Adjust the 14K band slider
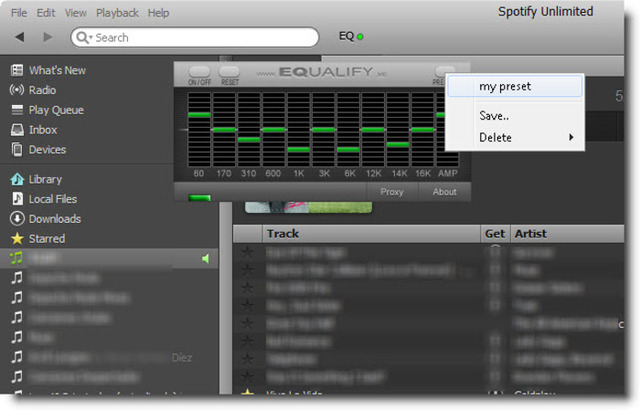The height and width of the screenshot is (410, 640). click(x=398, y=144)
